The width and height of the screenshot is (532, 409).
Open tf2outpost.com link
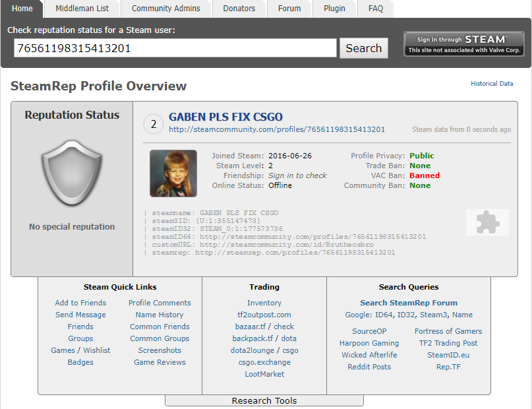click(x=264, y=315)
